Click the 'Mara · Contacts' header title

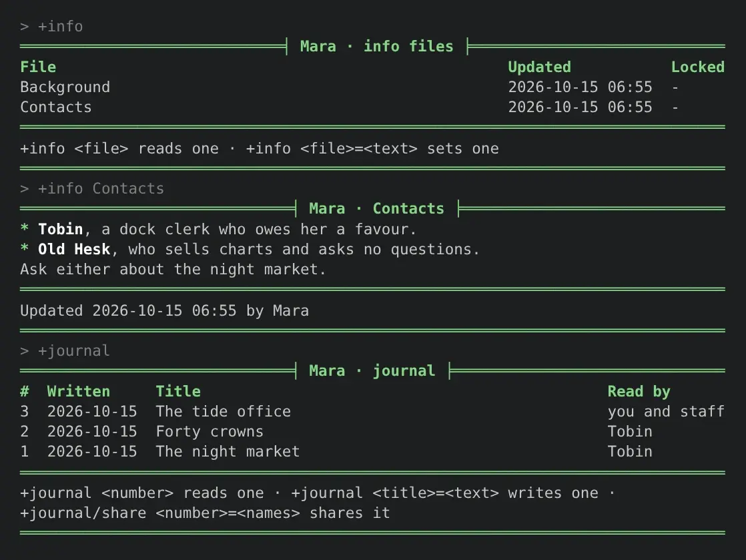(377, 208)
